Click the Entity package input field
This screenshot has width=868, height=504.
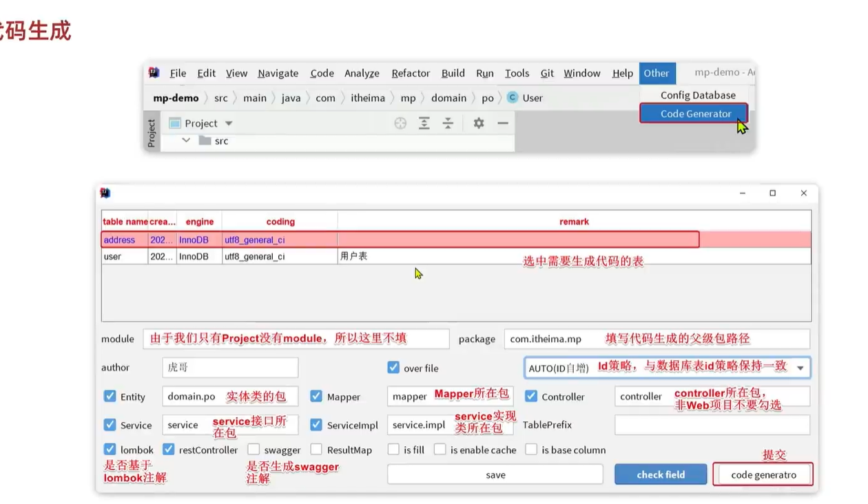[x=230, y=397]
